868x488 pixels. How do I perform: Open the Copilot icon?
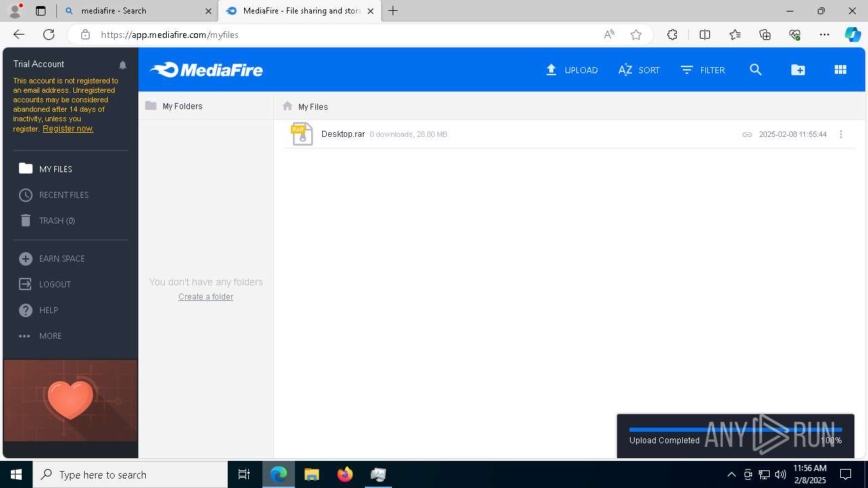pyautogui.click(x=852, y=35)
